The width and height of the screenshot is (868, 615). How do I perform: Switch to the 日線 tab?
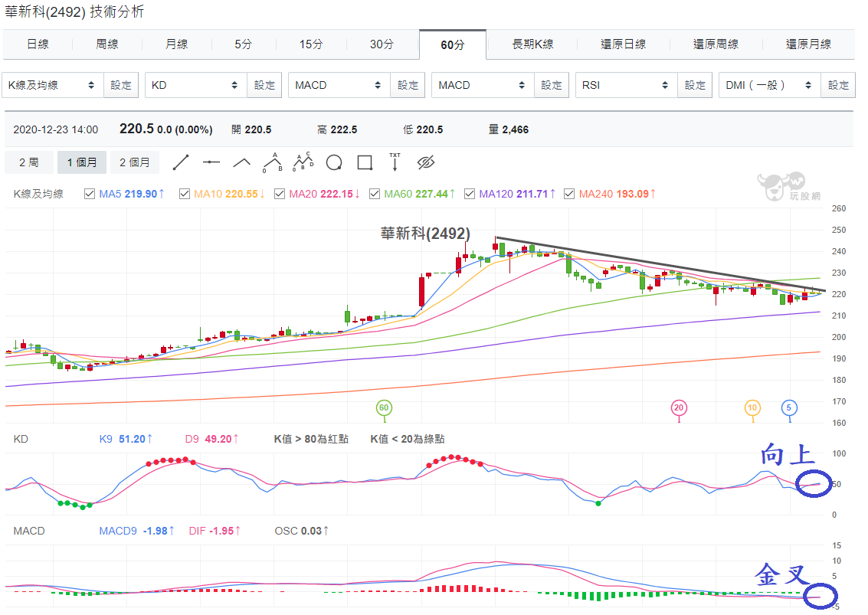point(38,44)
